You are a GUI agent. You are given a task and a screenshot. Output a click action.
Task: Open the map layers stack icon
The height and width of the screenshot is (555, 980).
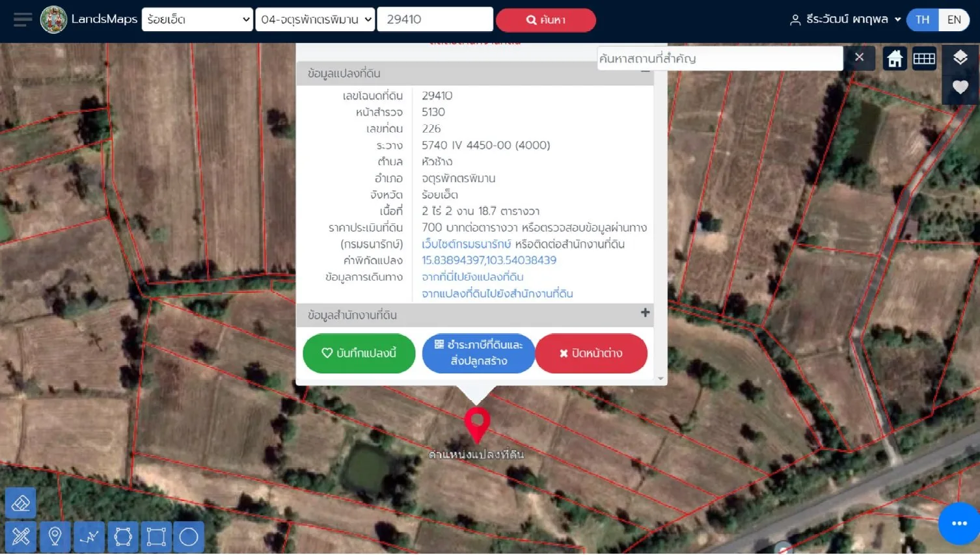(960, 58)
